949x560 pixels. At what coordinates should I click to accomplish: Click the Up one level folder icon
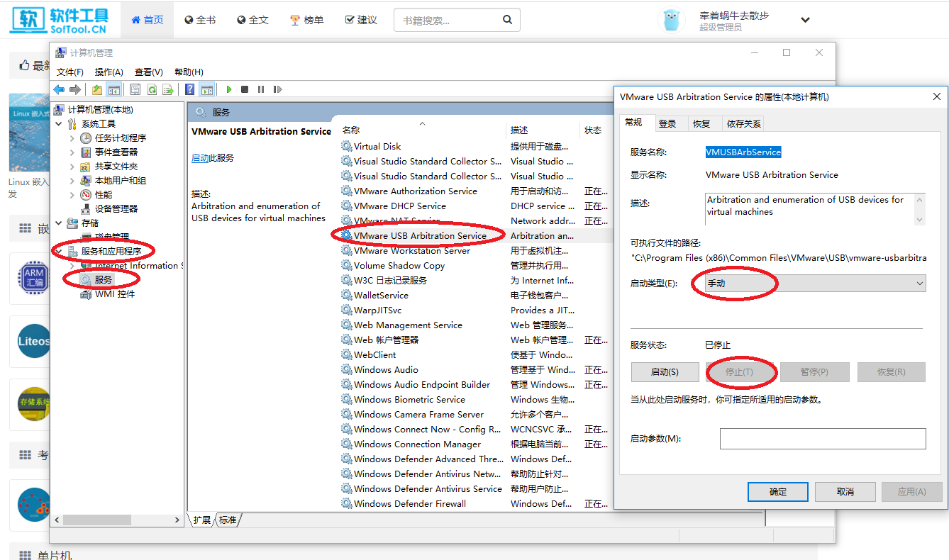97,89
